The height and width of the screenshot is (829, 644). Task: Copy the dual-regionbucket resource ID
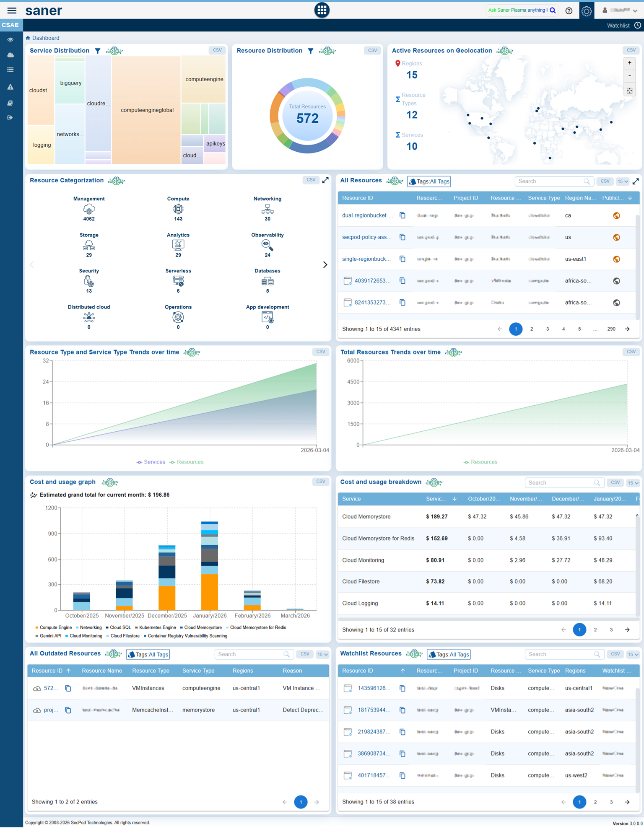(402, 215)
